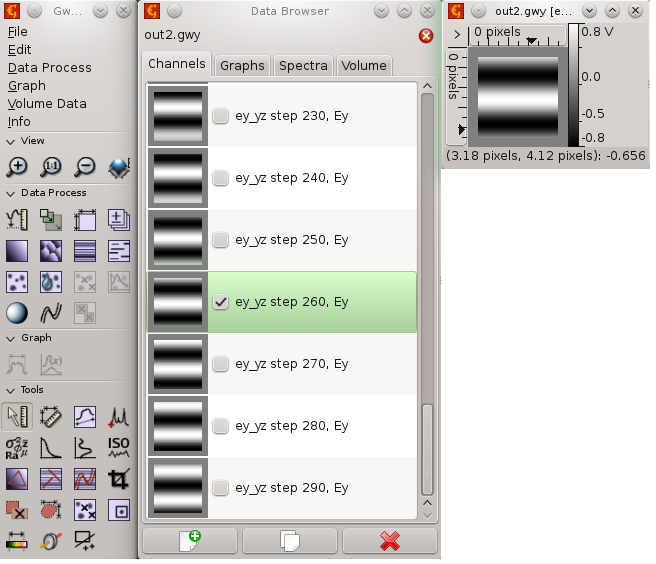This screenshot has width=656, height=564.
Task: Open the Data Process menu
Action: [x=49, y=68]
